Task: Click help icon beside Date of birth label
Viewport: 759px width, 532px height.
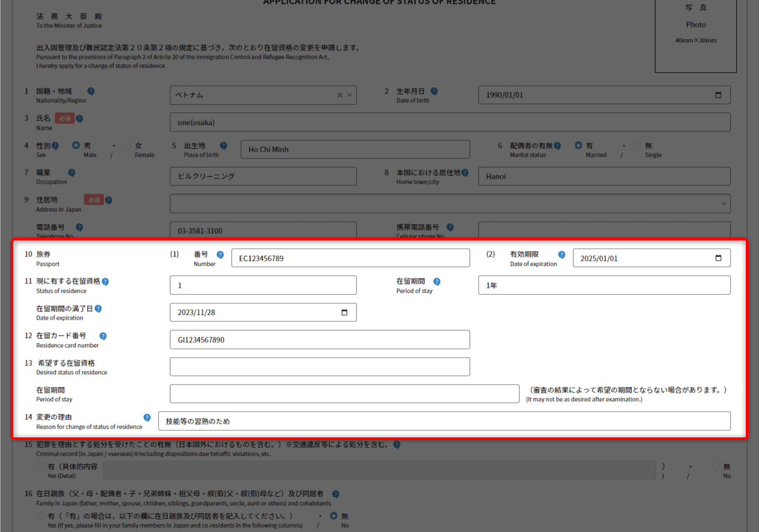Action: [434, 91]
